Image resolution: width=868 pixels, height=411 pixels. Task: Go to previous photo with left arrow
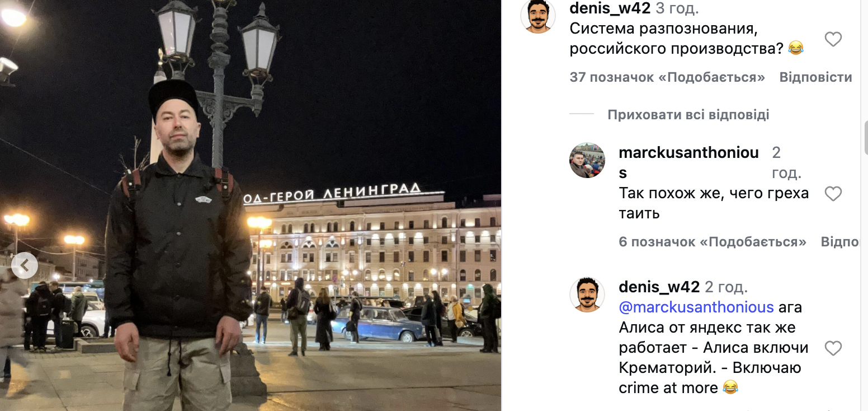point(25,266)
